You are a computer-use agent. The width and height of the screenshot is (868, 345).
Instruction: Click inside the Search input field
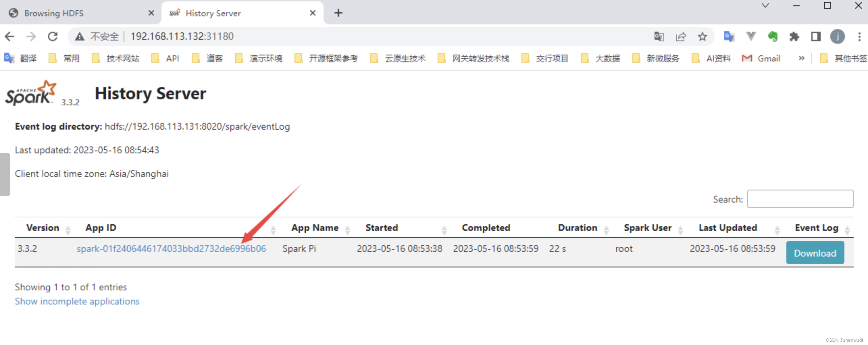pyautogui.click(x=800, y=199)
